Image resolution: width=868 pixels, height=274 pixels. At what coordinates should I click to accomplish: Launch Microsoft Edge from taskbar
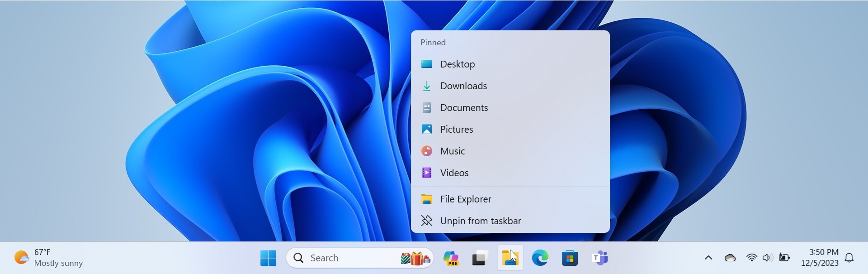tap(540, 258)
